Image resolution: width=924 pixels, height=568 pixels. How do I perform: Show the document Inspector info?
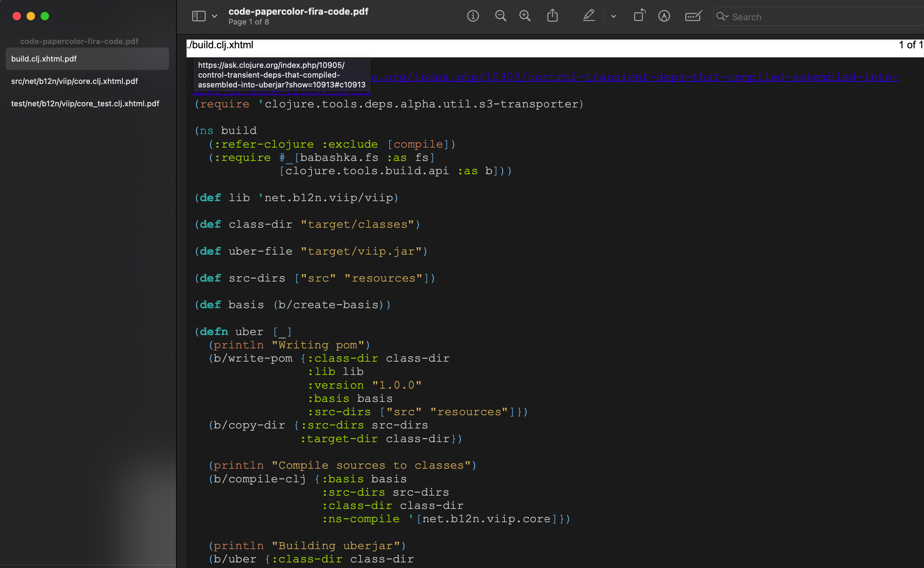coord(473,16)
